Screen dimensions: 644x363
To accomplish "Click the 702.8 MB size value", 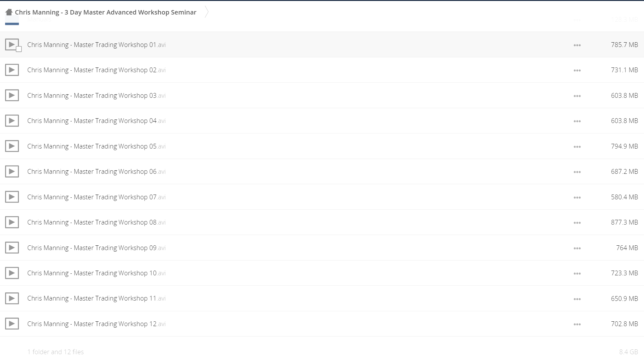I will [x=624, y=324].
